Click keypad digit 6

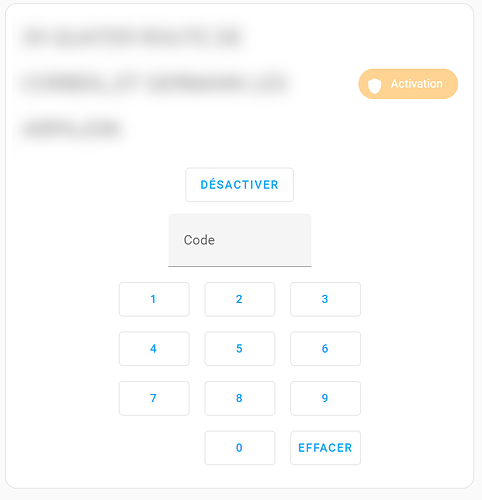(325, 349)
